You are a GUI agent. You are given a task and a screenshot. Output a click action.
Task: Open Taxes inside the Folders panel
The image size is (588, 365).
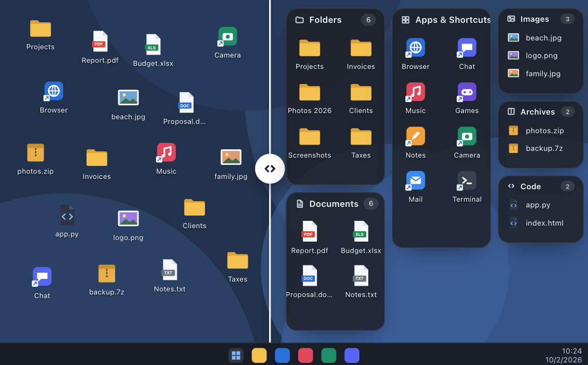[361, 143]
